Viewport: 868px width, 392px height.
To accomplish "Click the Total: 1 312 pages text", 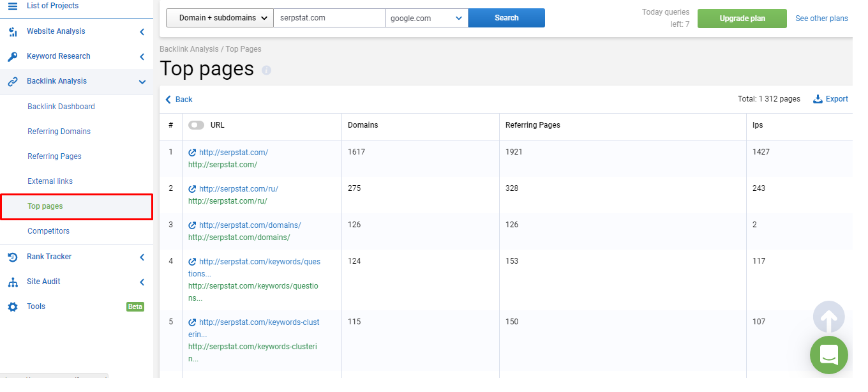I will 769,99.
